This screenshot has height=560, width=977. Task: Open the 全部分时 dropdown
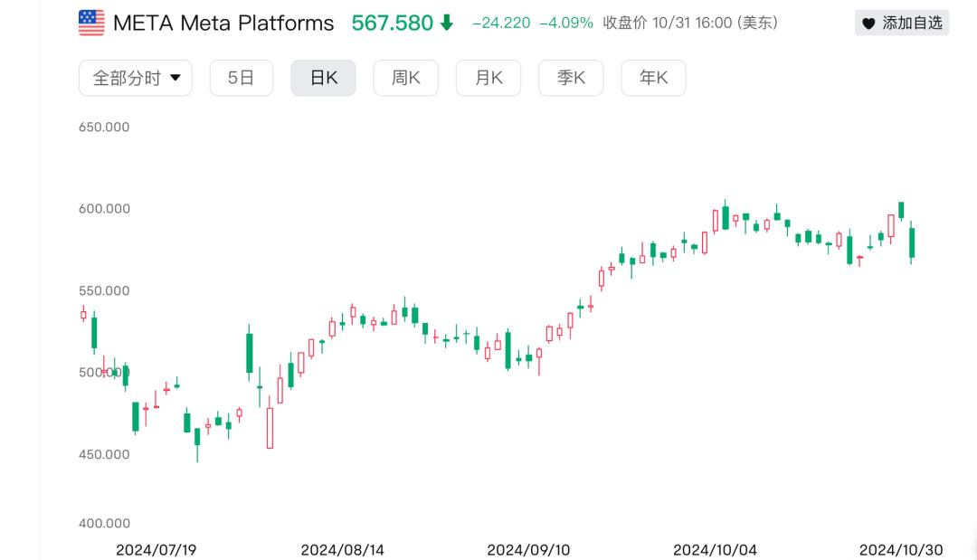(136, 78)
